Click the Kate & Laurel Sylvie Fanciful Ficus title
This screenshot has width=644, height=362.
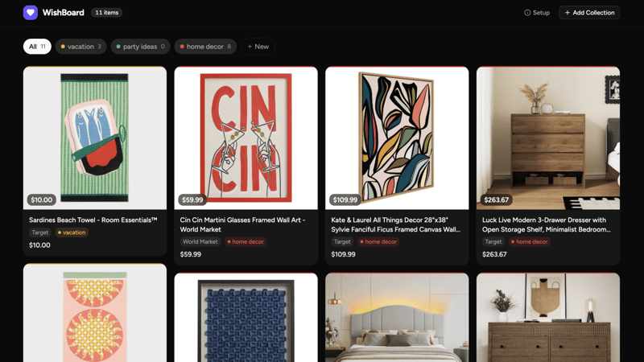[395, 224]
